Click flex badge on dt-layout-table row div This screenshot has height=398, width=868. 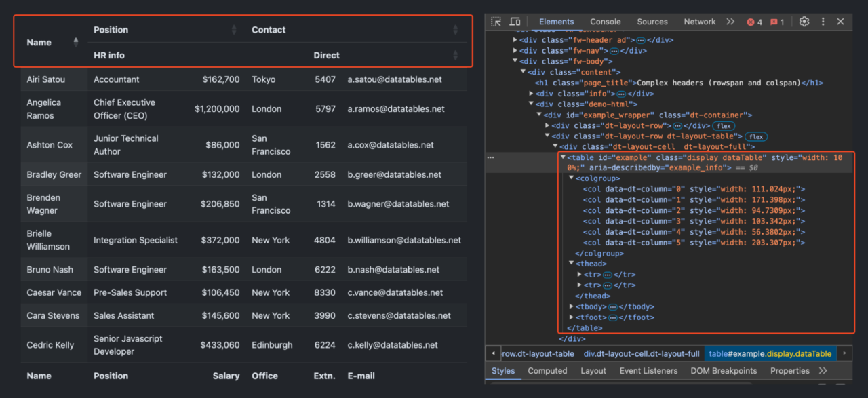click(x=756, y=136)
